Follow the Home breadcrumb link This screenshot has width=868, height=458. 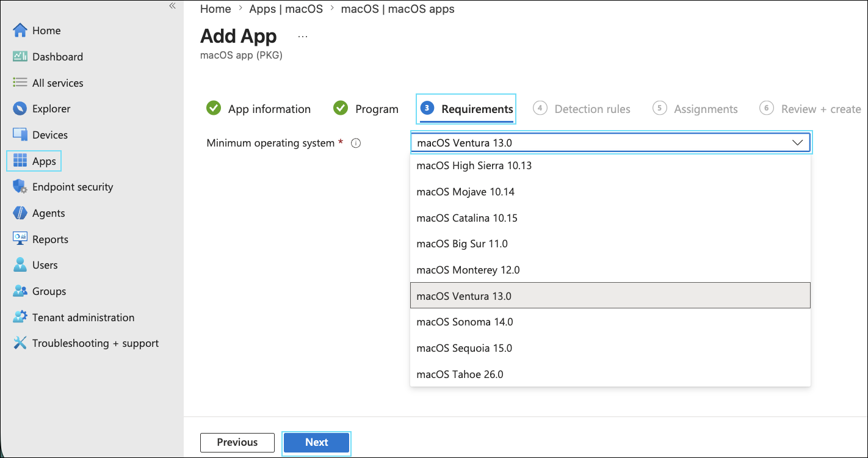pos(215,9)
